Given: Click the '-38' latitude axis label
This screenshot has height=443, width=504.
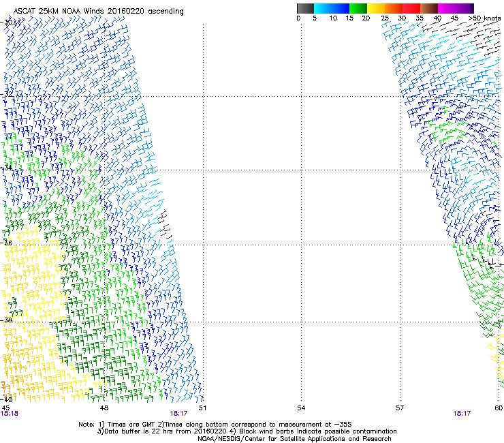Looking at the screenshot, I should (x=6, y=320).
